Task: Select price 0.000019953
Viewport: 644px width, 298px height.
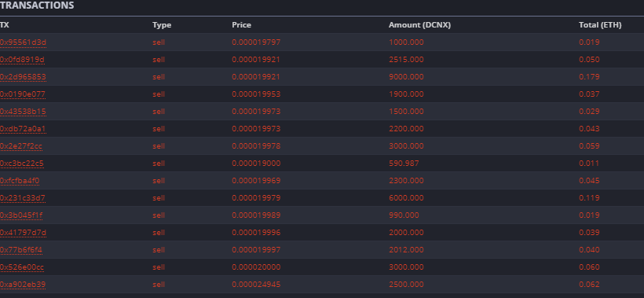Action: [x=256, y=94]
